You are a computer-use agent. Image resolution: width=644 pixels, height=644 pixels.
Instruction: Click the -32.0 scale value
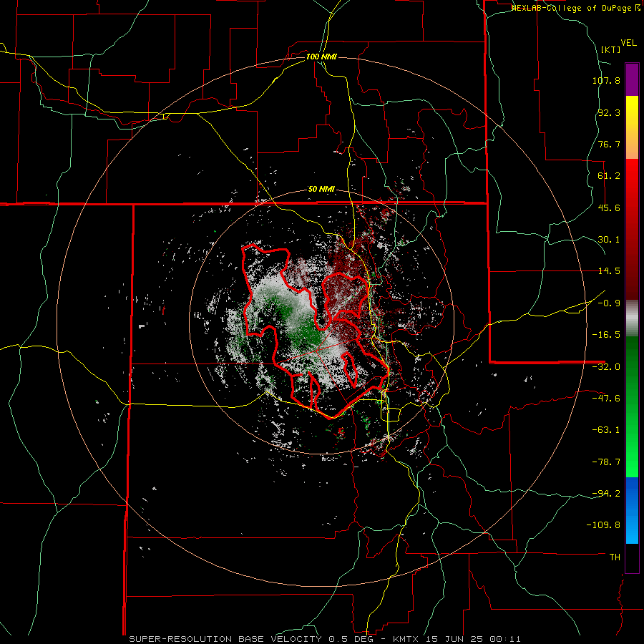pos(606,367)
